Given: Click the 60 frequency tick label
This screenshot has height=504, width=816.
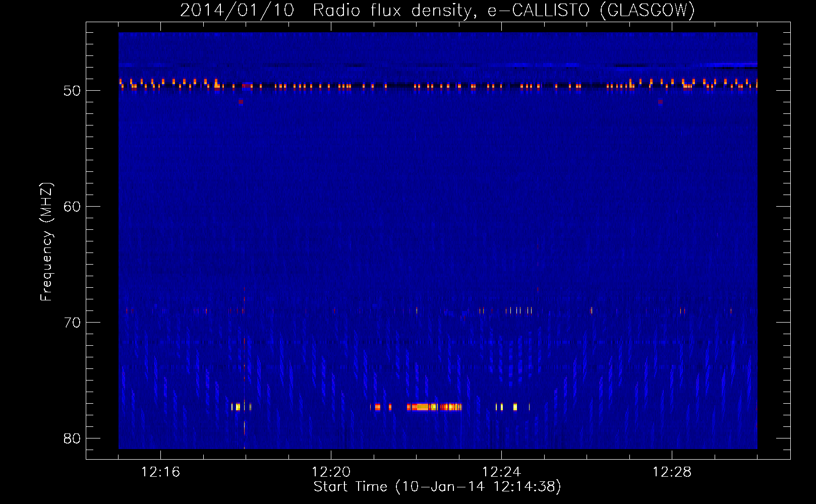Looking at the screenshot, I should 72,207.
